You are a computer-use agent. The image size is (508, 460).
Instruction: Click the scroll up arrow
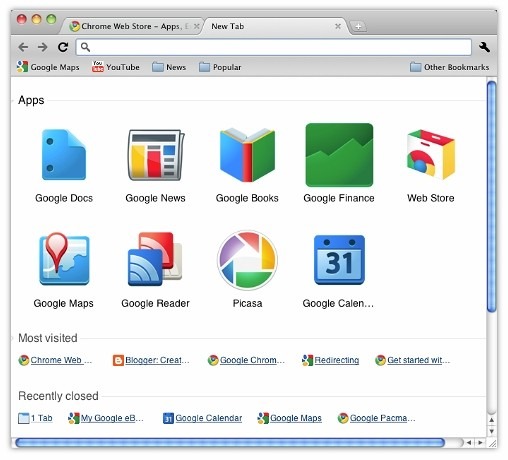click(491, 420)
